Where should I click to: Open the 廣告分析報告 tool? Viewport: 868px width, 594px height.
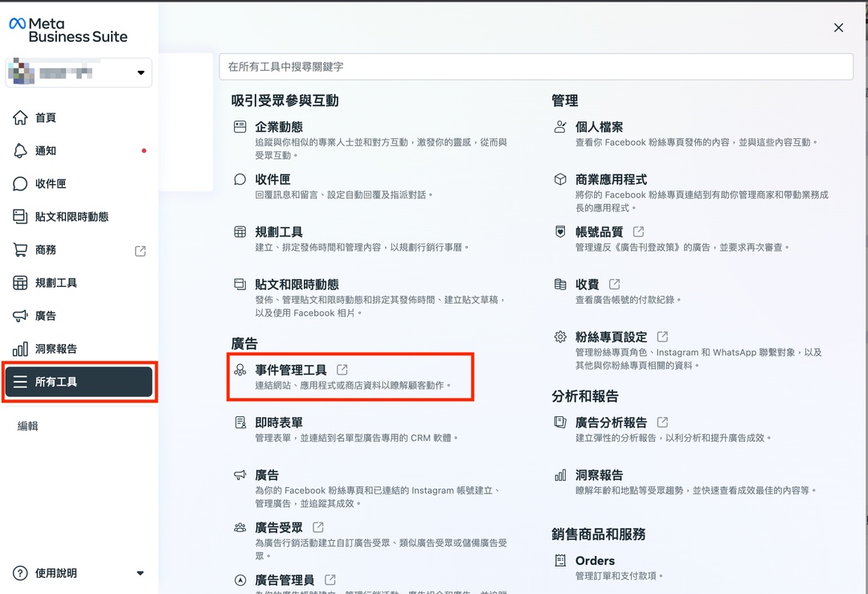(x=610, y=423)
